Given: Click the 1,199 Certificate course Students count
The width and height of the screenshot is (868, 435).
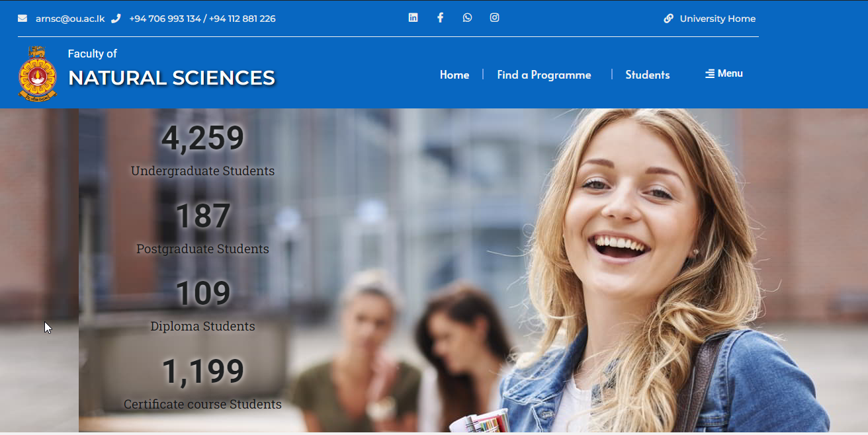Looking at the screenshot, I should pos(202,372).
